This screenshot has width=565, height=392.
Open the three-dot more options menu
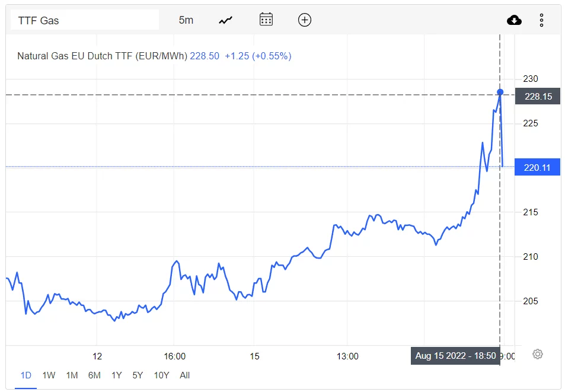[541, 20]
